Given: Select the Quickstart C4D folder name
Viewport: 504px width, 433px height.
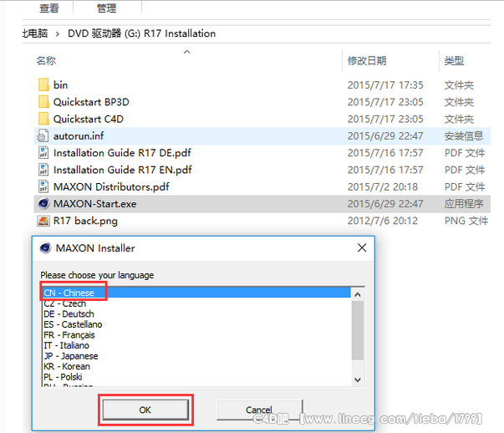Looking at the screenshot, I should pyautogui.click(x=89, y=119).
